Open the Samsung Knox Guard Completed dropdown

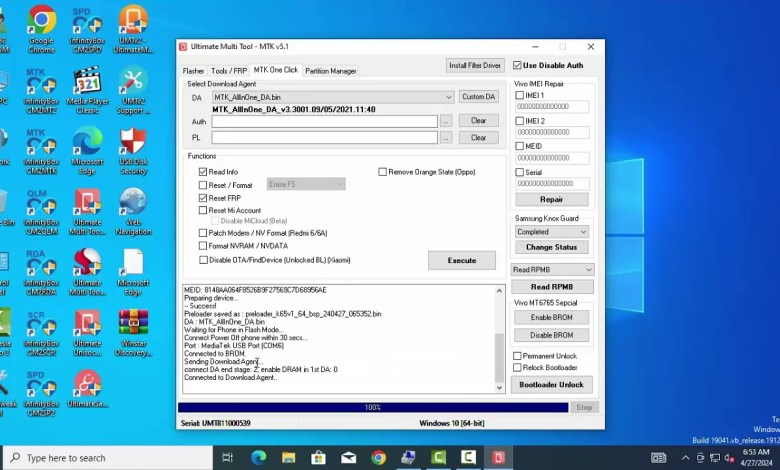(x=583, y=231)
